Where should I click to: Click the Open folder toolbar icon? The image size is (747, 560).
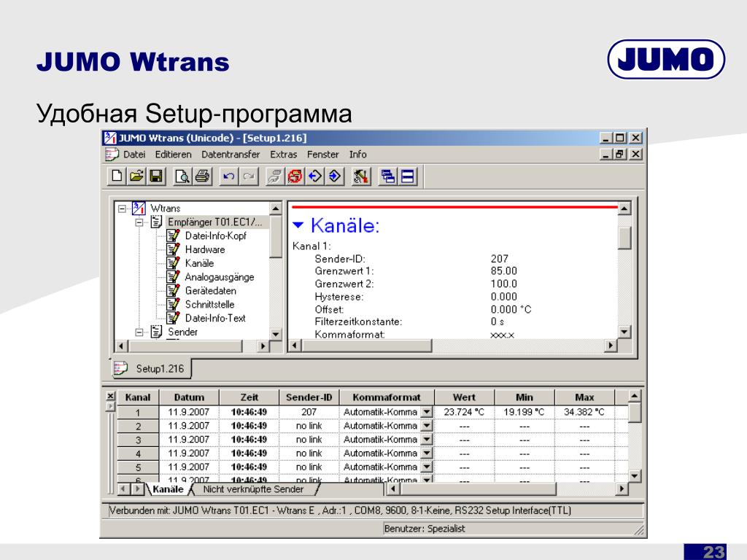[x=136, y=176]
